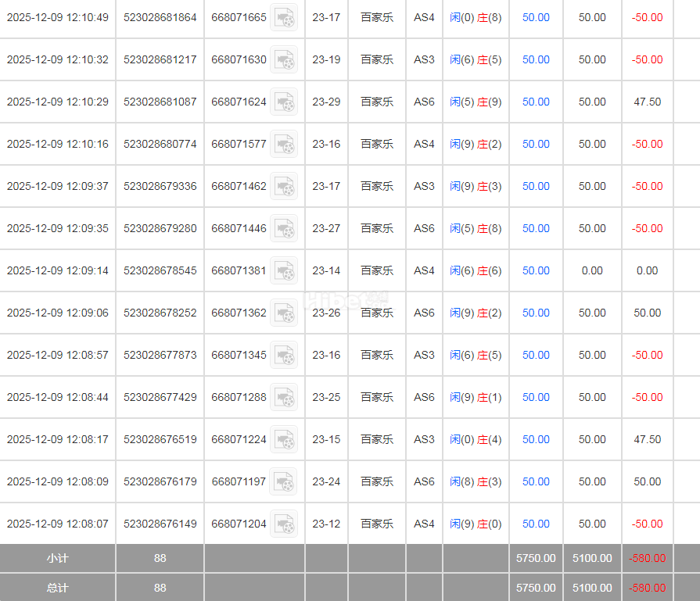700x601 pixels.
Task: Click blue 50.00 bet amount at 12:10:49
Action: tap(536, 17)
